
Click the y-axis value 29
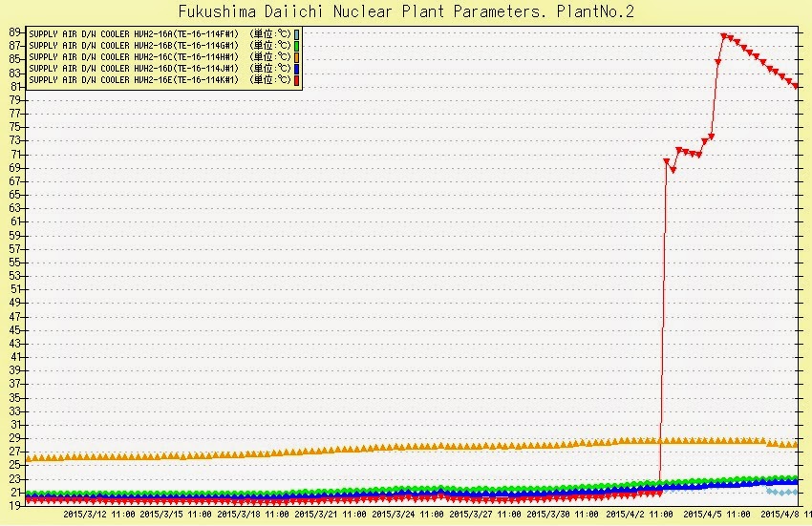click(x=14, y=438)
